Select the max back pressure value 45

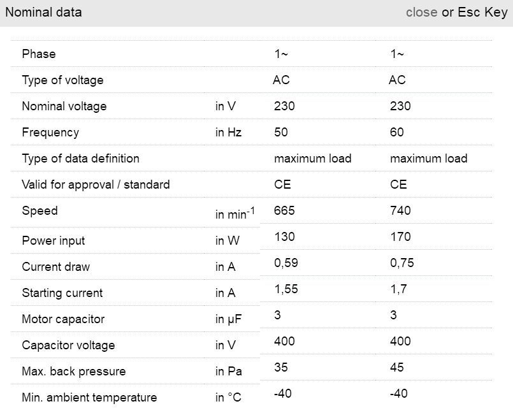pos(397,367)
